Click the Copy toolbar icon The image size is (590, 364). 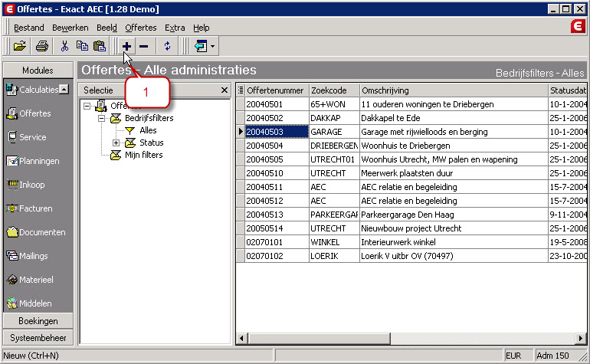click(81, 46)
